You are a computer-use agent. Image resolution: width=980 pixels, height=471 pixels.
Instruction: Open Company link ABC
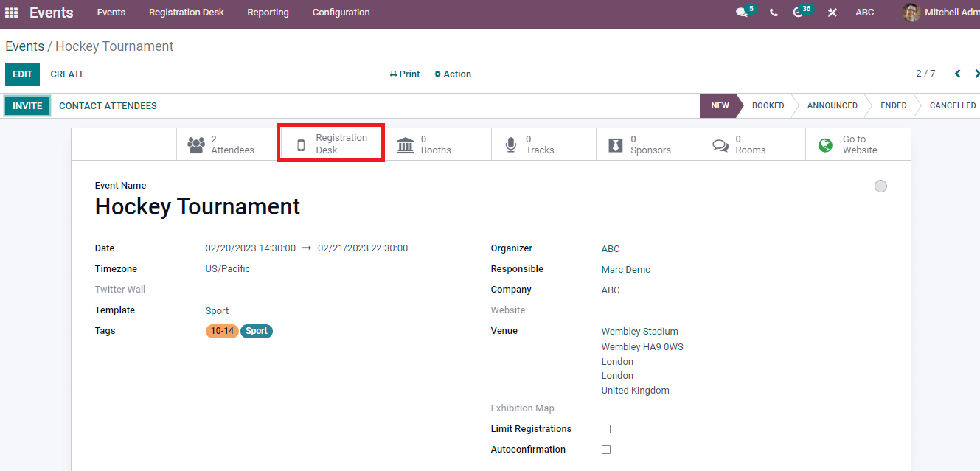click(611, 290)
